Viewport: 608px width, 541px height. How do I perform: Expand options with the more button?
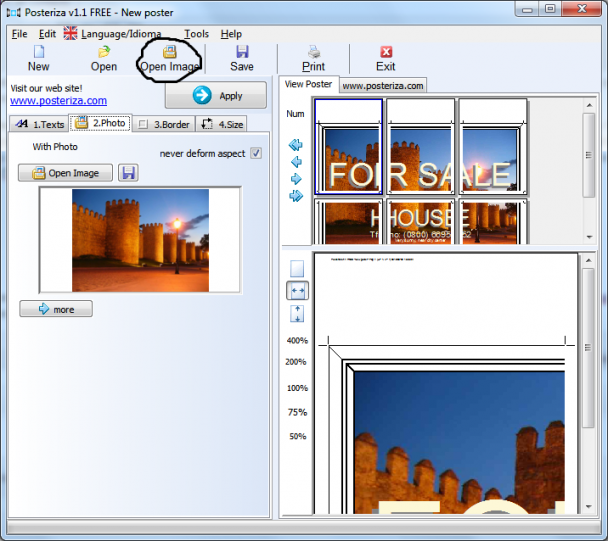click(56, 309)
